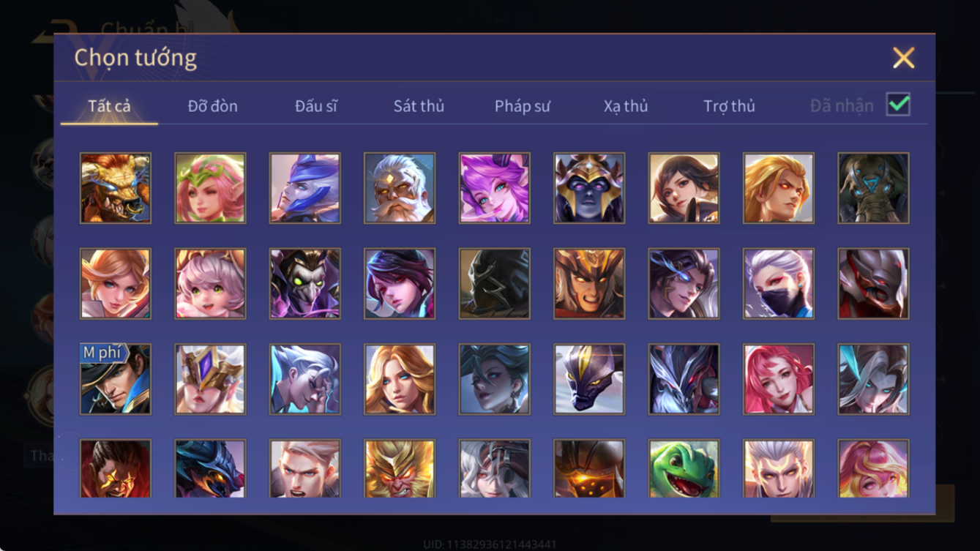Select the red-haired woman hero portrait

[x=778, y=379]
